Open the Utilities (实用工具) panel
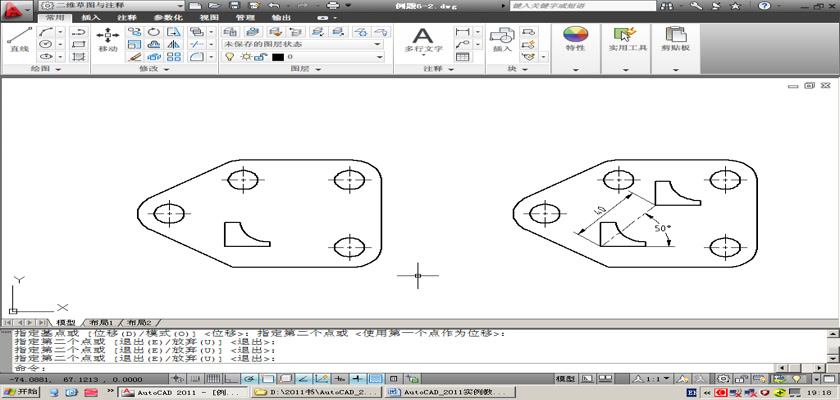 (628, 39)
